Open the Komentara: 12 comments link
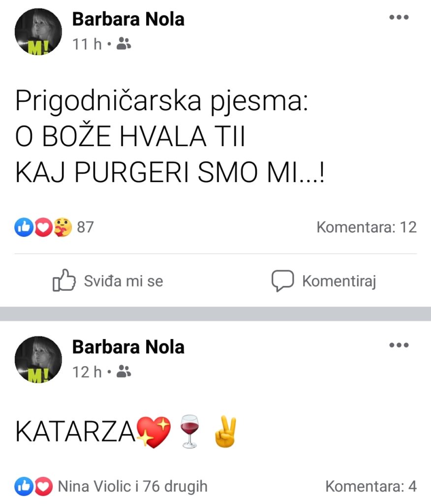 [367, 227]
